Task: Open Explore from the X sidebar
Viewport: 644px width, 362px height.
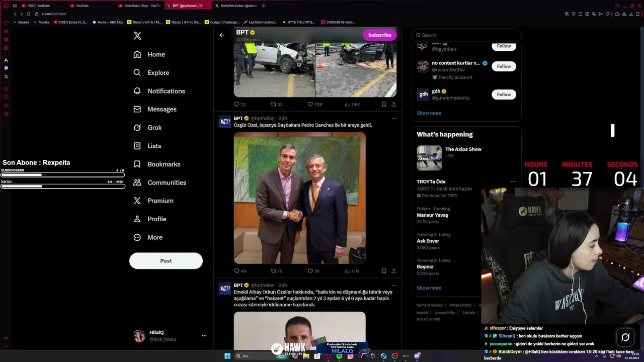Action: tap(151, 73)
